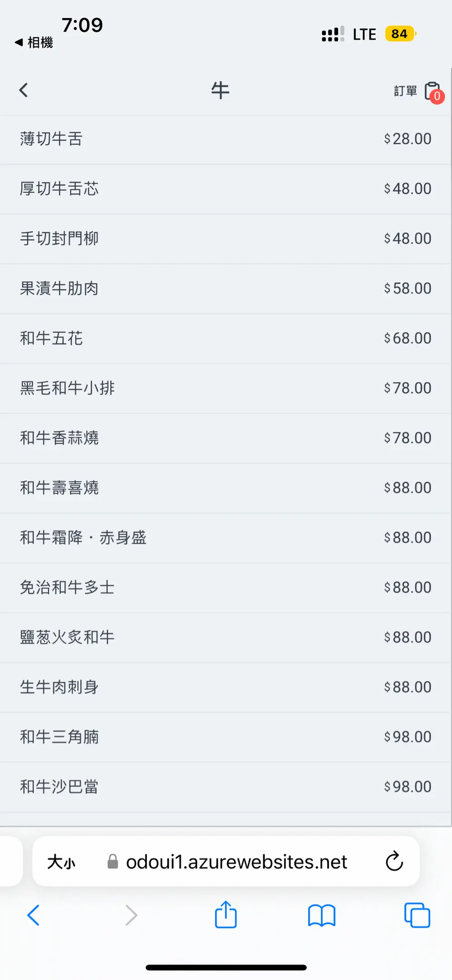Choose 果漬牛肋肉 priced $58.00
The image size is (452, 980).
(59, 289)
